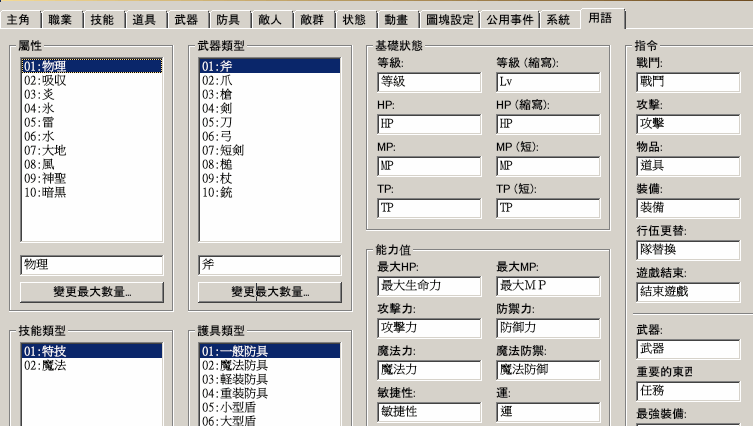
Task: Select the 動畫 tab
Action: (396, 20)
